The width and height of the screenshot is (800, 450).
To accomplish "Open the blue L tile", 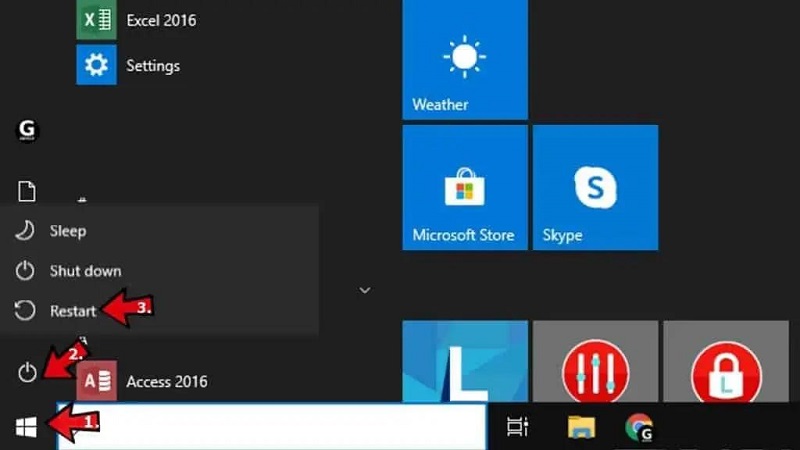I will pos(465,361).
